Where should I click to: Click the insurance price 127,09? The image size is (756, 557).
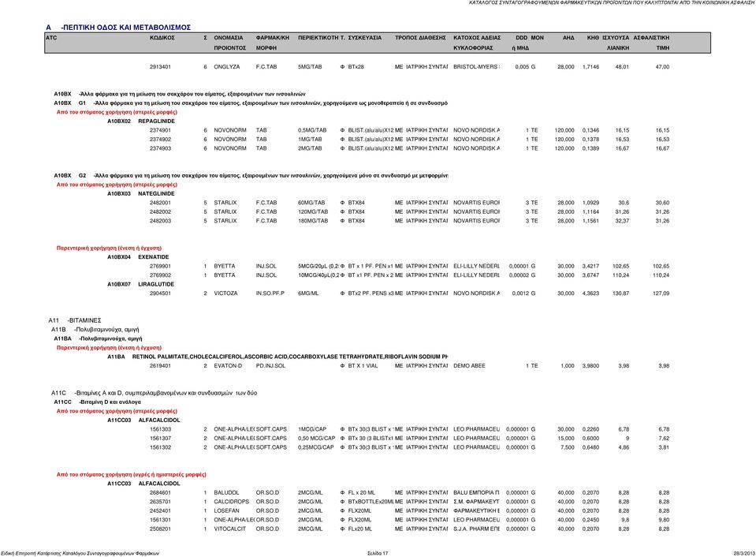pyautogui.click(x=661, y=293)
